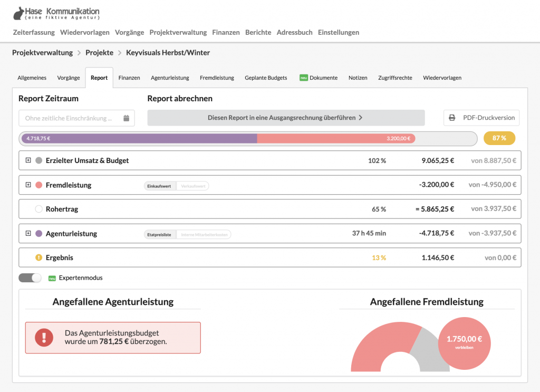
Task: Open the Report Zeitraum date range field
Action: click(76, 118)
